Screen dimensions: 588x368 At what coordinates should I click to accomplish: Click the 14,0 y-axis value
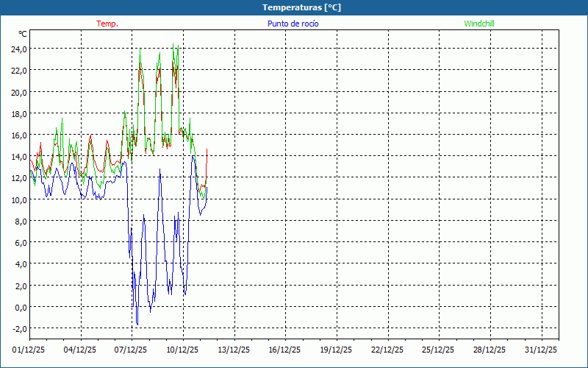point(19,156)
